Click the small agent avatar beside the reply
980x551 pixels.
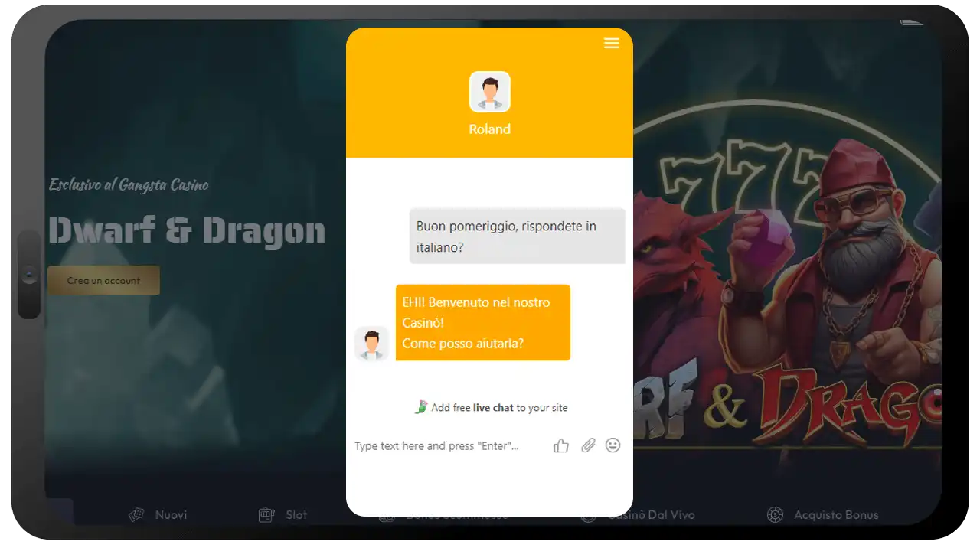tap(372, 343)
